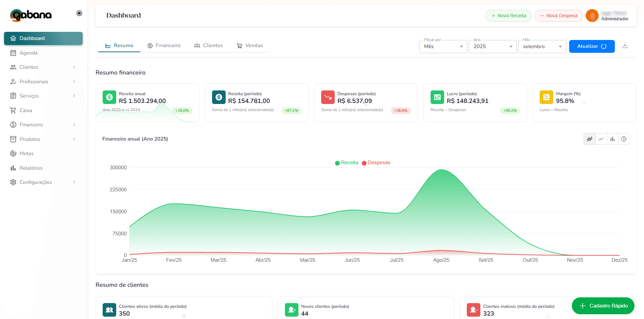Image resolution: width=644 pixels, height=319 pixels.
Task: Click the Administrador profile avatar
Action: click(592, 16)
